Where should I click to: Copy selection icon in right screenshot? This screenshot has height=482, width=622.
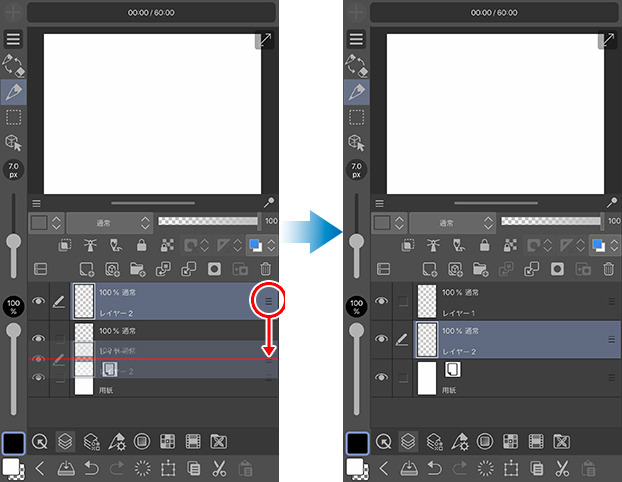point(536,469)
